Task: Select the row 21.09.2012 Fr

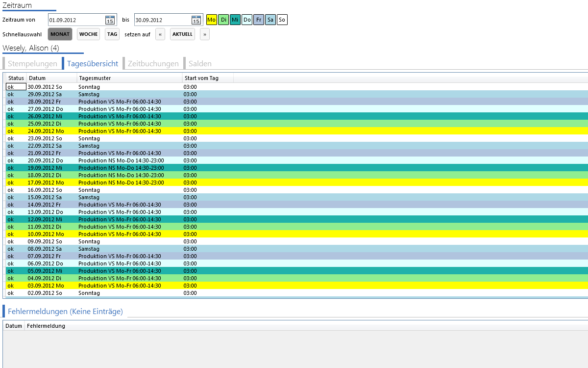Action: [297, 153]
